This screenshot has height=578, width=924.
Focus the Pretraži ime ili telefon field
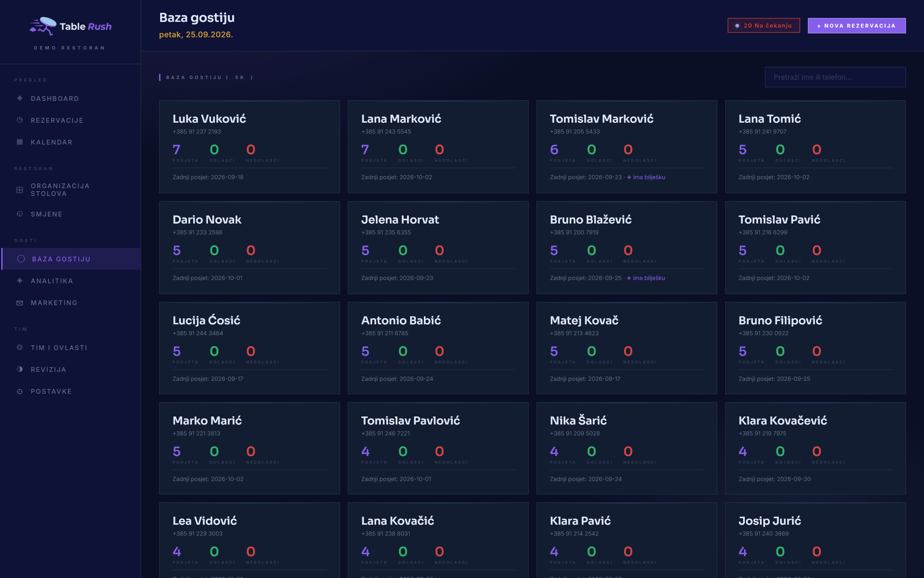pyautogui.click(x=835, y=77)
